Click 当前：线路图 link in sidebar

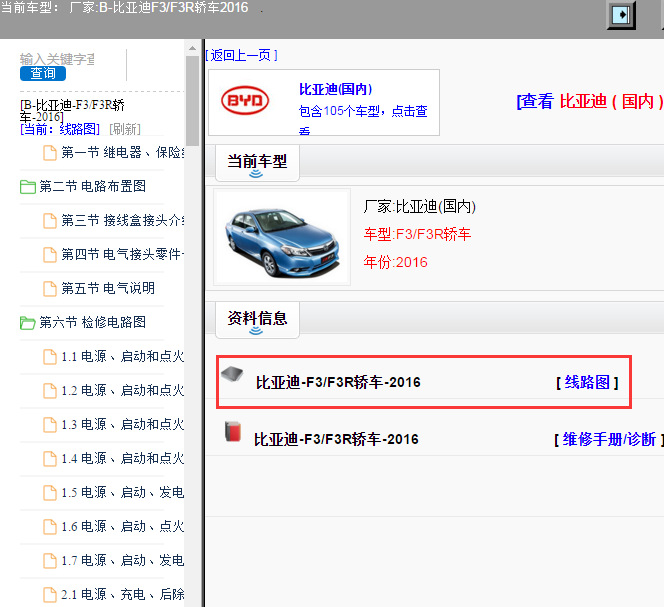(x=60, y=129)
